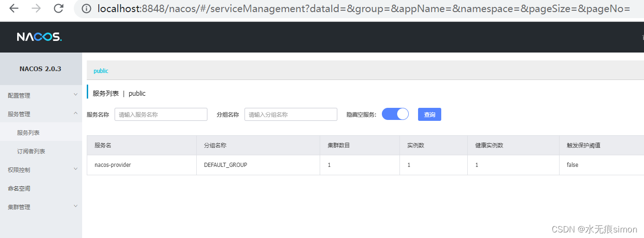The height and width of the screenshot is (238, 644).
Task: Click the 分组名称 column header
Action: [215, 145]
